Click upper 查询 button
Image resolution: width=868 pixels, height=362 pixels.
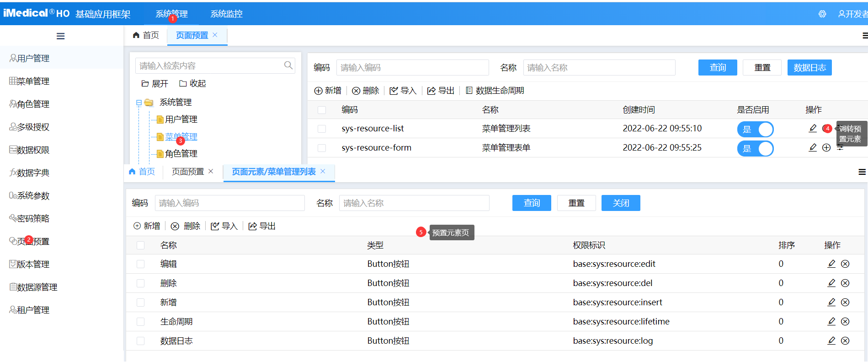[x=718, y=68]
